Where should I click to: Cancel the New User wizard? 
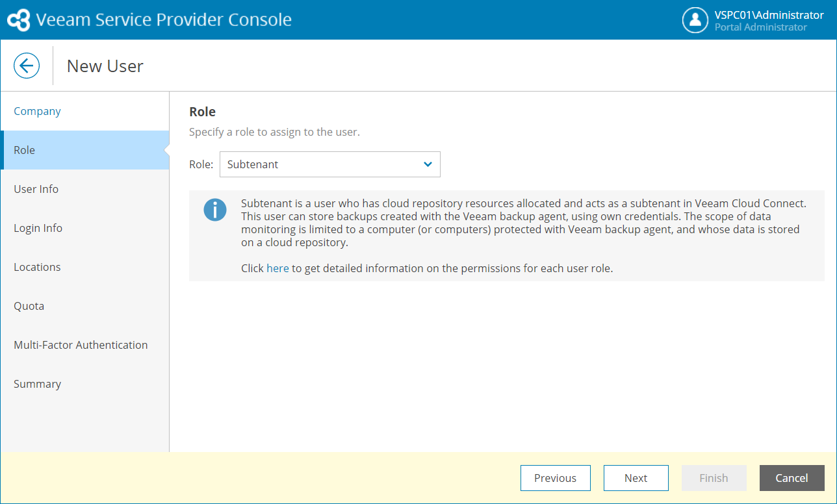792,478
